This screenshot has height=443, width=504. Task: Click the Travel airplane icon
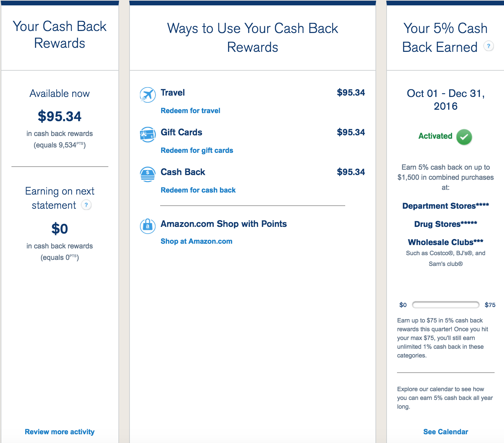pyautogui.click(x=148, y=95)
